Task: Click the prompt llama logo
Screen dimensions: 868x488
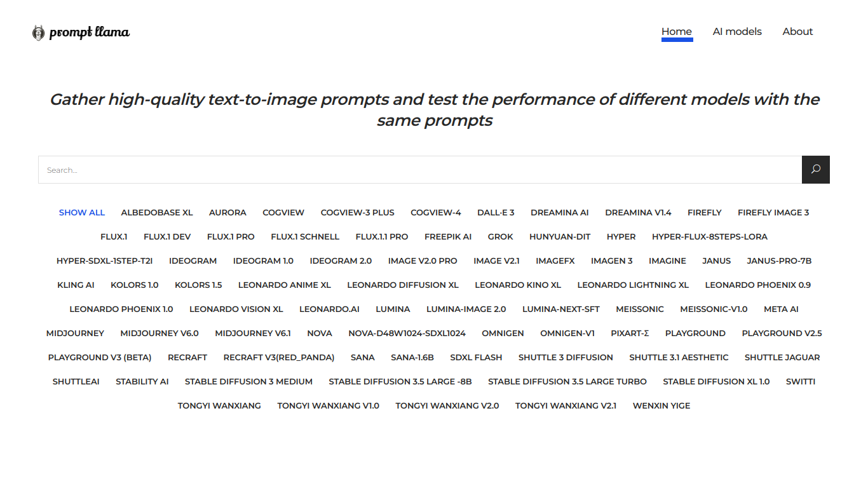Action: tap(81, 32)
